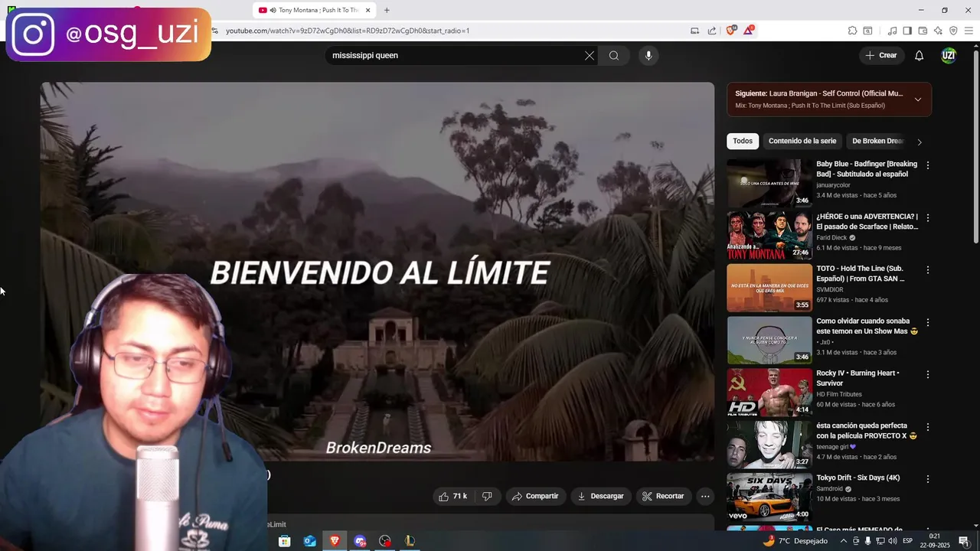Click the page vertical scrollbar

(975, 145)
